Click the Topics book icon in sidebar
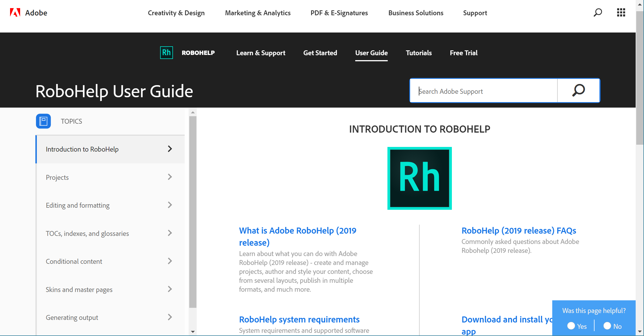The width and height of the screenshot is (644, 336). (x=43, y=121)
